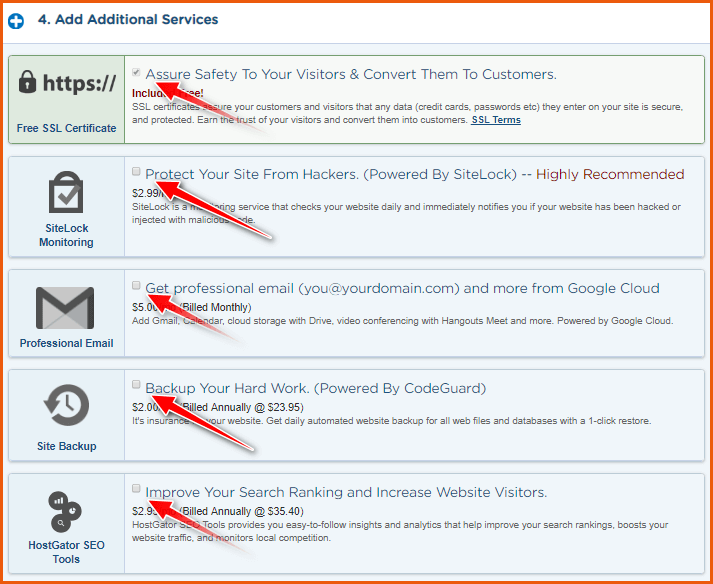
Task: Click the 'Highly Recommended' text
Action: coord(610,174)
